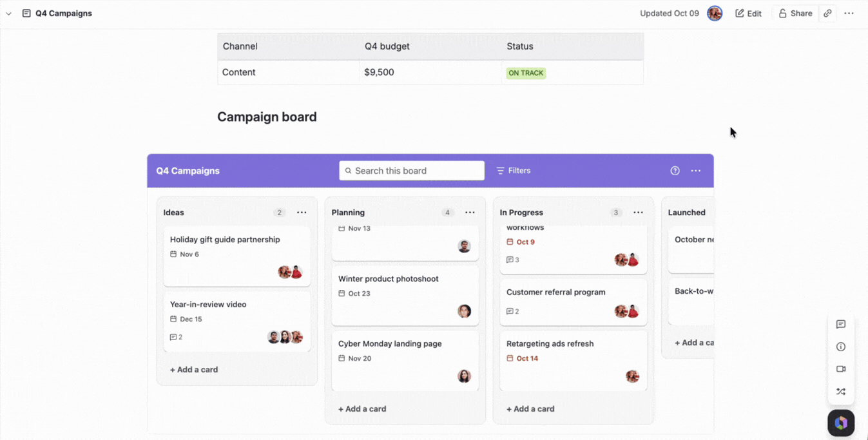The image size is (868, 440).
Task: Click the Nov 20 due date
Action: point(354,358)
